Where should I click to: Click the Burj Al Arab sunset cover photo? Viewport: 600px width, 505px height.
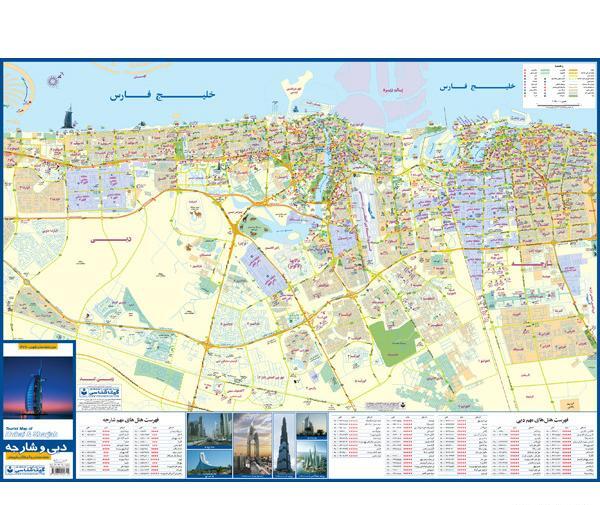tap(38, 387)
